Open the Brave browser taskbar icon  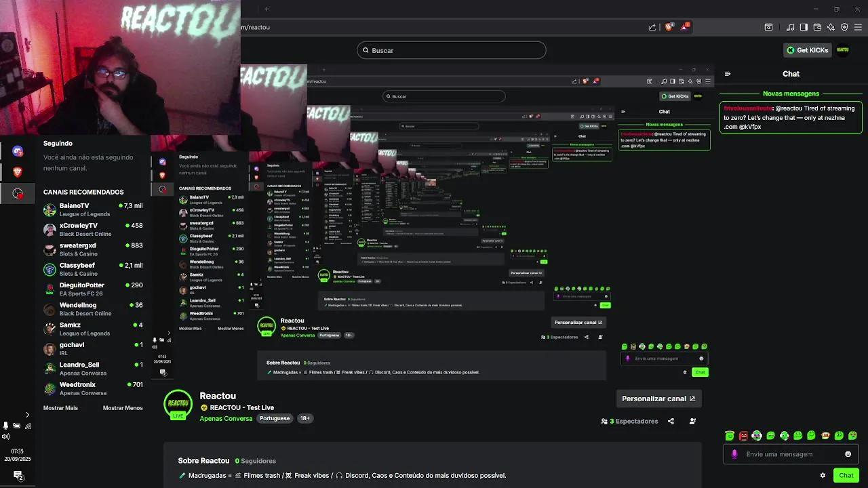pos(18,172)
